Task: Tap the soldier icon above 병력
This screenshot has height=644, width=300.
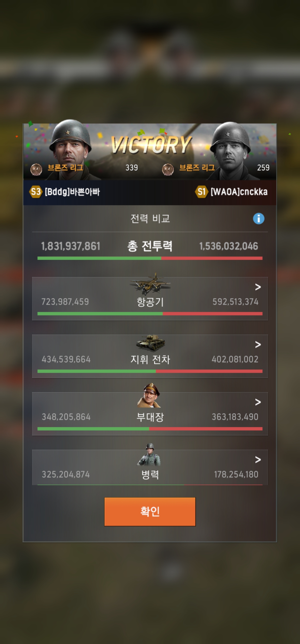Action: pyautogui.click(x=149, y=455)
